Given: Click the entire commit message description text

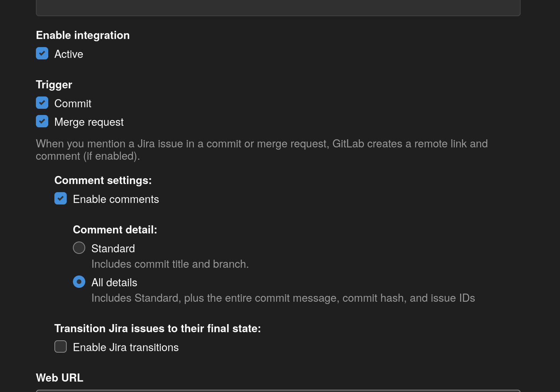Looking at the screenshot, I should tap(283, 298).
